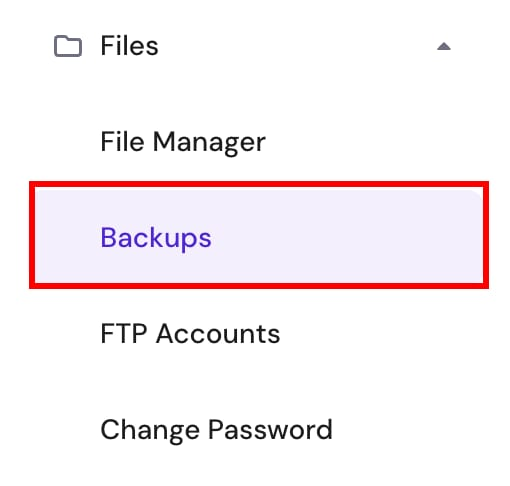Select the gray Files folder outline icon
The image size is (510, 486).
click(x=68, y=46)
